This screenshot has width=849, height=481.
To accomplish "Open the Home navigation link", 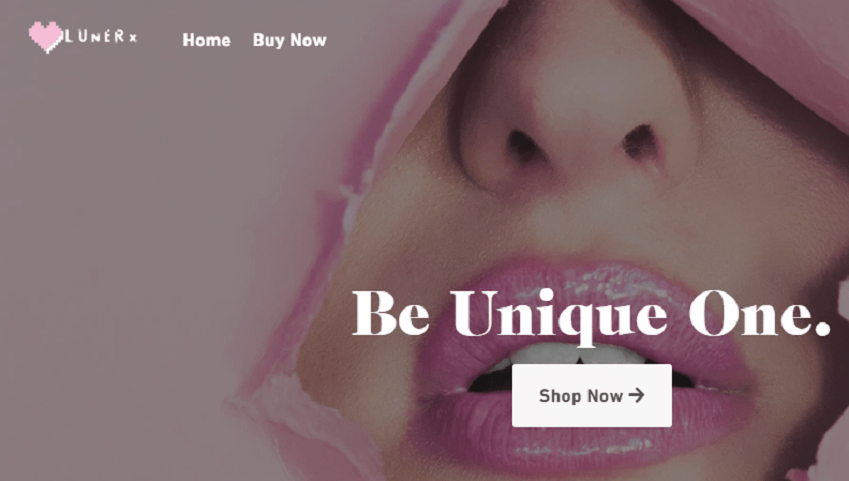I will (x=206, y=40).
